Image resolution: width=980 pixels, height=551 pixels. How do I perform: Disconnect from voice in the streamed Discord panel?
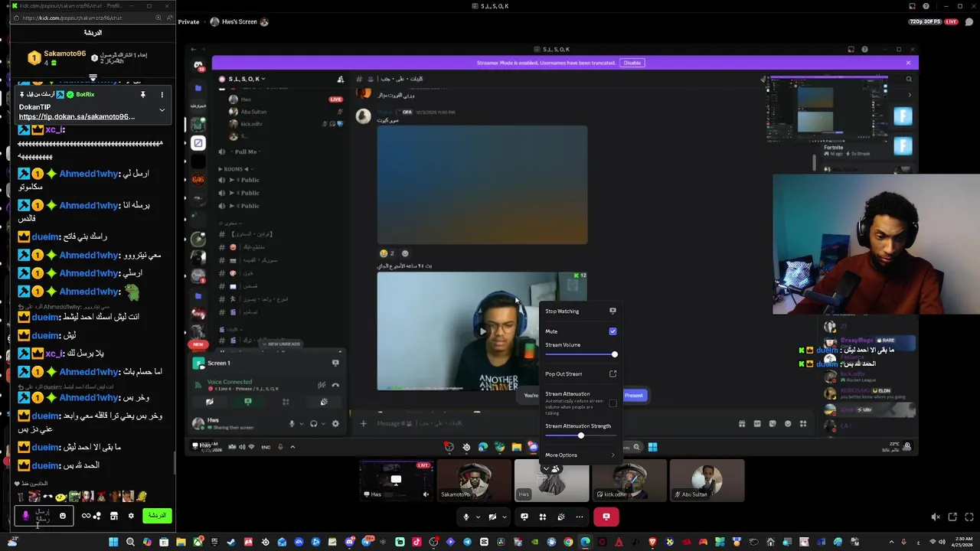(x=335, y=385)
